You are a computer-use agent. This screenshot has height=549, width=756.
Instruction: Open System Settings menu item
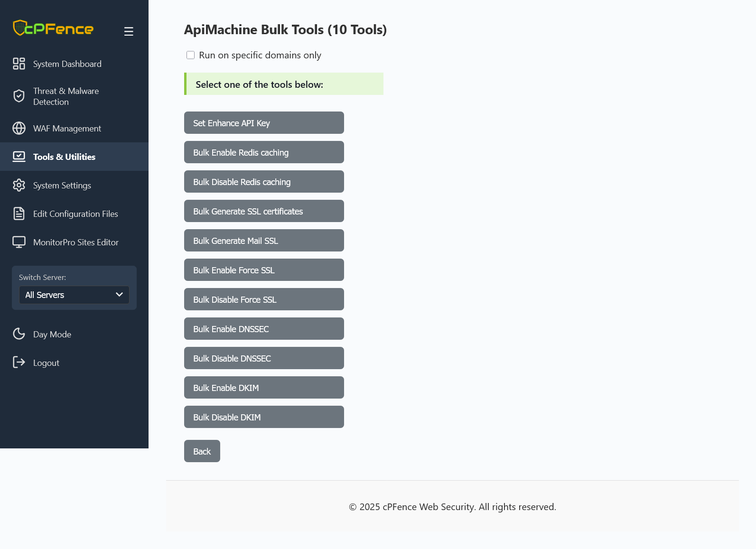(x=74, y=185)
